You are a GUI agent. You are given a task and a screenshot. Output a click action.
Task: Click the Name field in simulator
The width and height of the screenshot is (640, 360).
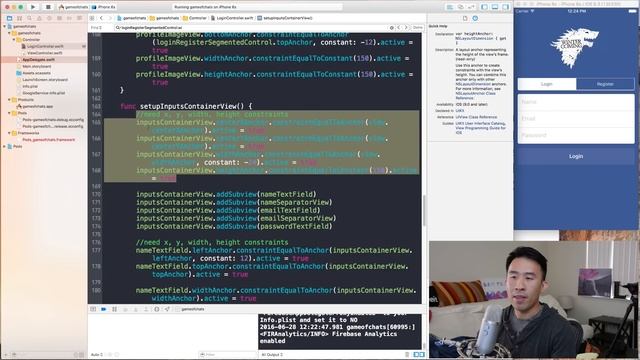(576, 102)
